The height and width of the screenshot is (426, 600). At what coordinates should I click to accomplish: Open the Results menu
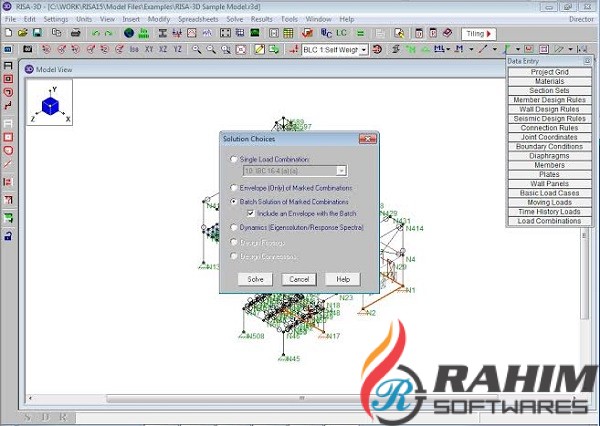click(x=262, y=19)
